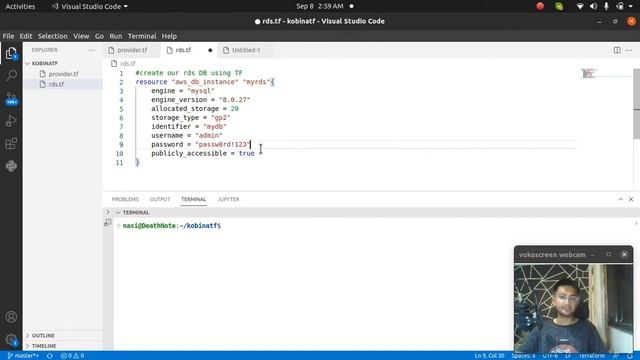Image resolution: width=640 pixels, height=360 pixels.
Task: Click the word "true" on line 10
Action: point(247,153)
